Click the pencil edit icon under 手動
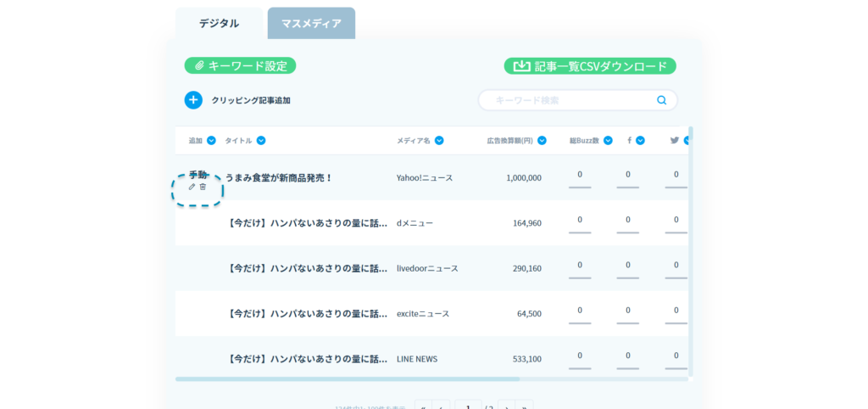Image resolution: width=868 pixels, height=409 pixels. coord(192,187)
